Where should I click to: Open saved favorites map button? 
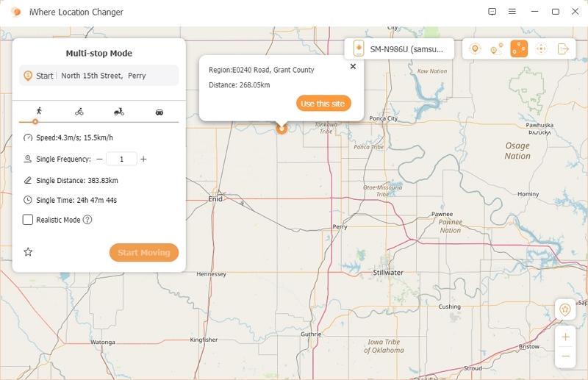coord(565,309)
